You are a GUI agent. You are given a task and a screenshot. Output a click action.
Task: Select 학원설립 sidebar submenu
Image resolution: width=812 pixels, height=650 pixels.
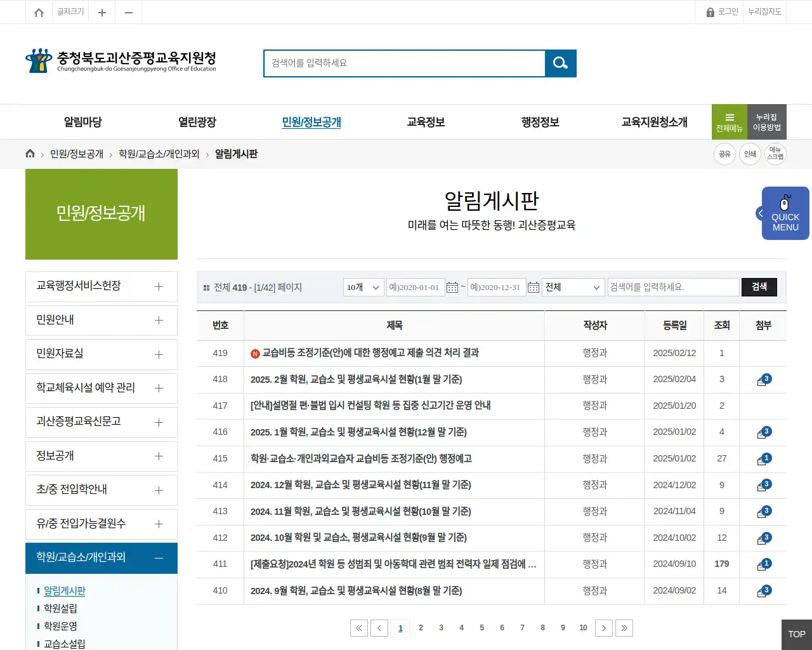(60, 608)
